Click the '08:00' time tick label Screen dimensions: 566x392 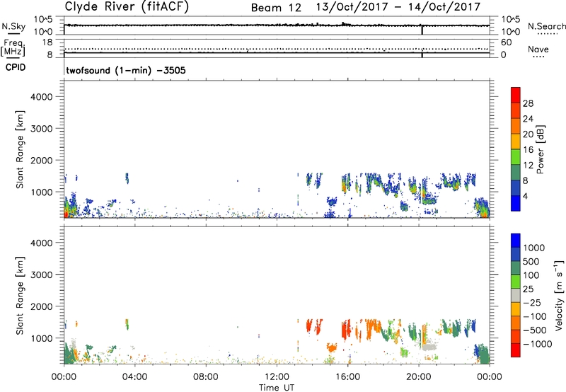(206, 377)
